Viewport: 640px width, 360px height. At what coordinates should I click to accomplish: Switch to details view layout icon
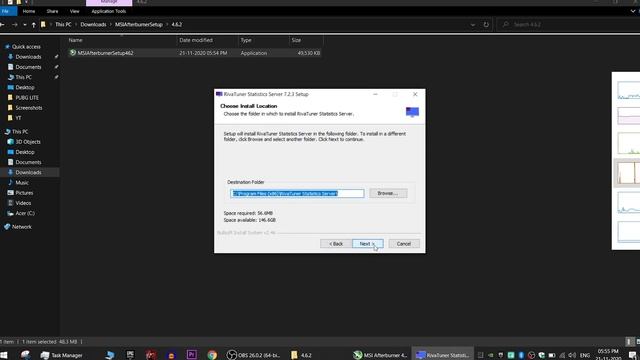coord(629,342)
